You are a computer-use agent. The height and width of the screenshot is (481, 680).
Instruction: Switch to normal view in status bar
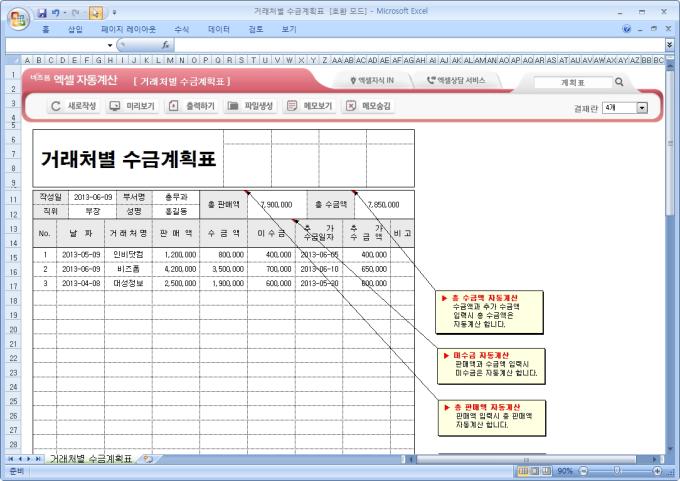point(522,470)
